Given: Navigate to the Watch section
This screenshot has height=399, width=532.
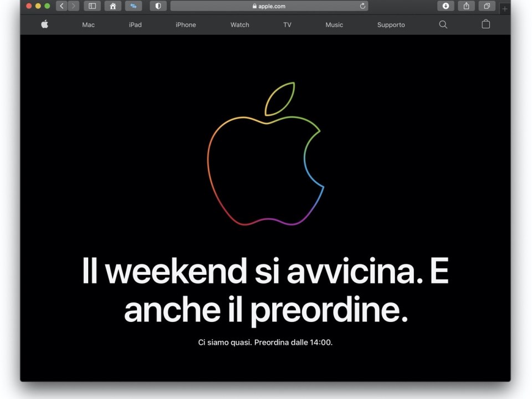Looking at the screenshot, I should (240, 25).
